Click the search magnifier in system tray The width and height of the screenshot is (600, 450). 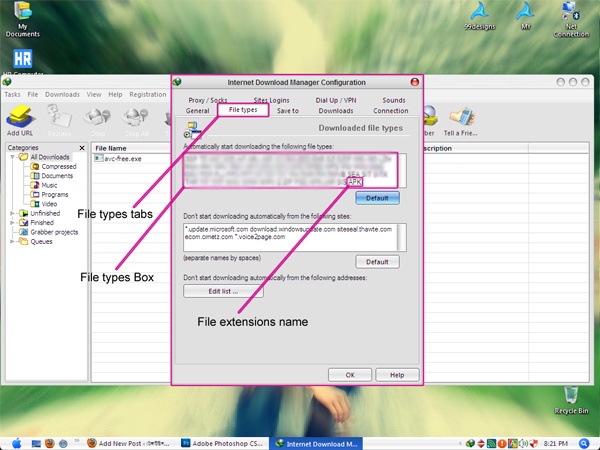point(584,443)
